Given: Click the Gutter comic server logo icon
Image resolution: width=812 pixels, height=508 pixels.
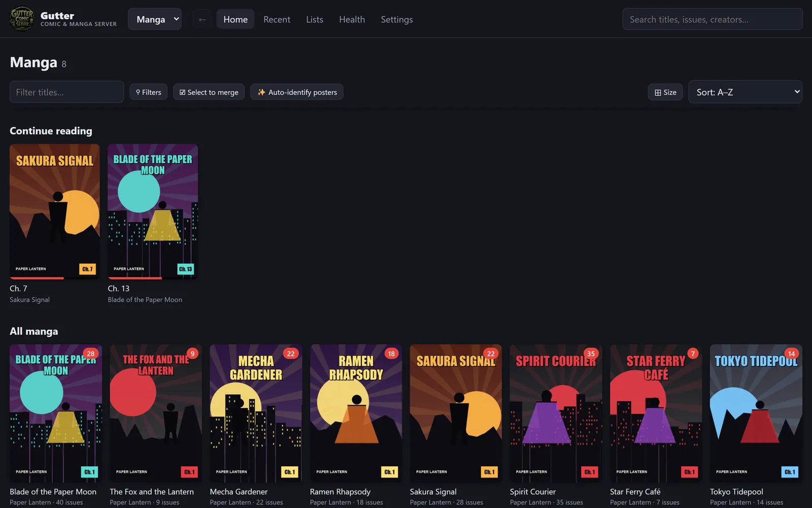Looking at the screenshot, I should click(22, 19).
